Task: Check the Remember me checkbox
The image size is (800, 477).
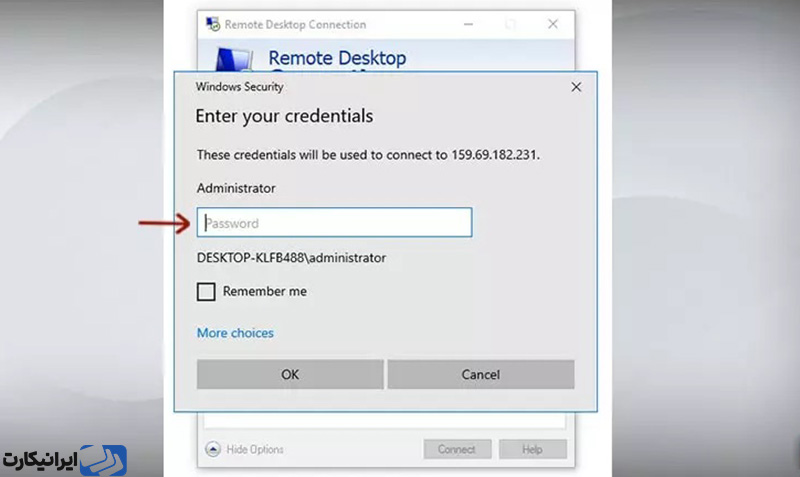Action: pos(206,292)
